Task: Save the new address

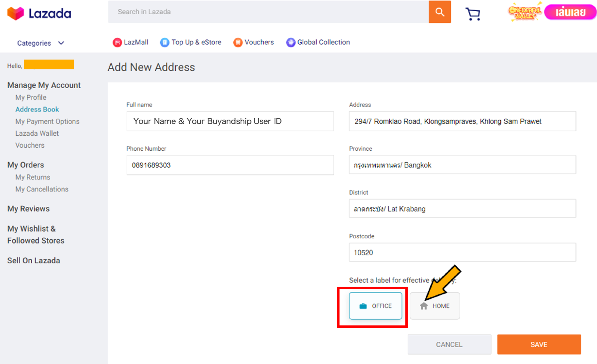Action: (x=539, y=344)
